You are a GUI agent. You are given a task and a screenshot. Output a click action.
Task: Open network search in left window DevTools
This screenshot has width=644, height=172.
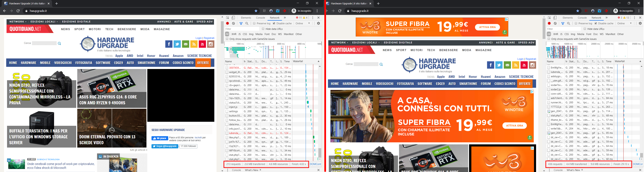[x=247, y=23]
